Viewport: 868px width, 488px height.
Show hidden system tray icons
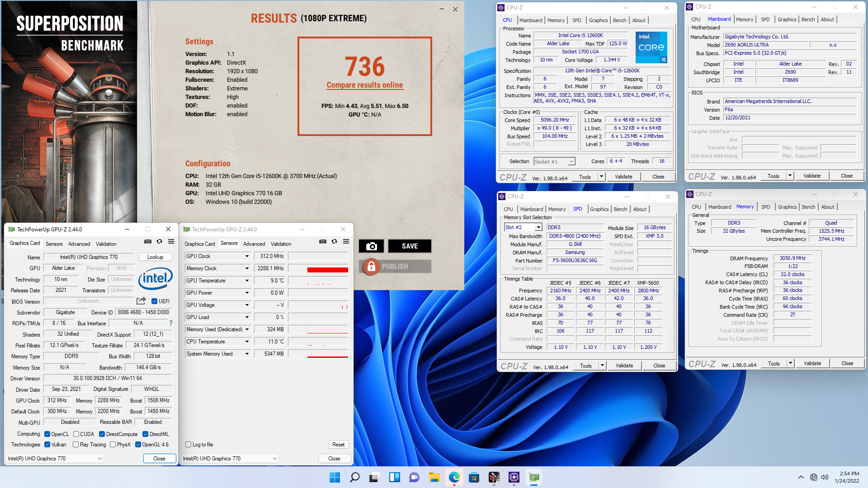point(801,477)
